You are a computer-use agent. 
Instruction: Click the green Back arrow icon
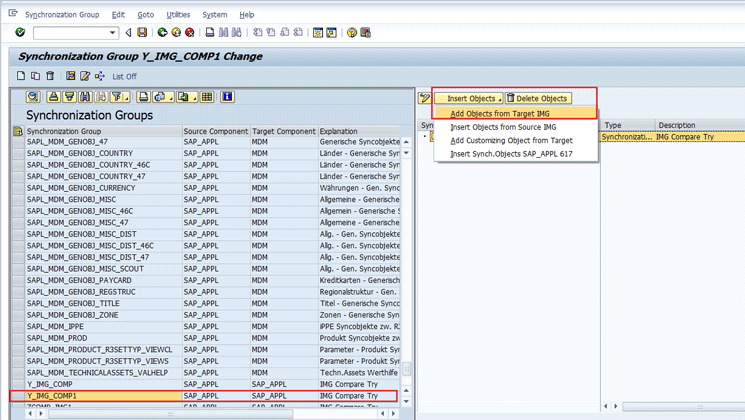click(x=162, y=33)
